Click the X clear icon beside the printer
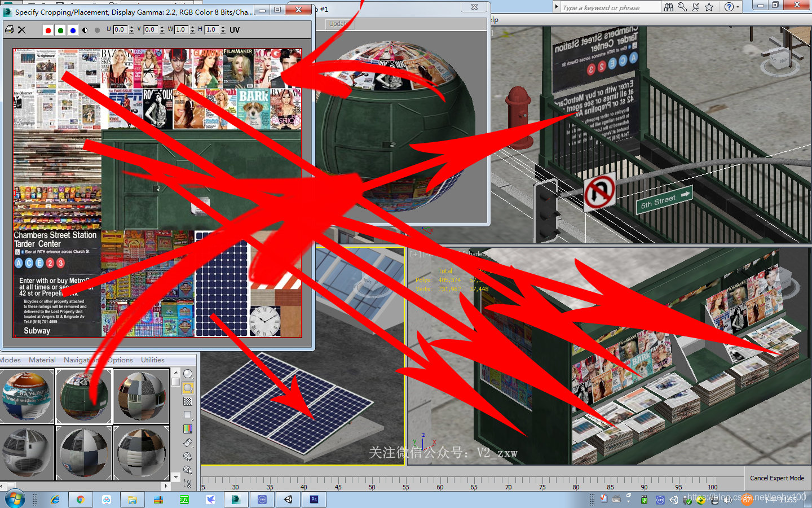This screenshot has width=812, height=508. [22, 30]
